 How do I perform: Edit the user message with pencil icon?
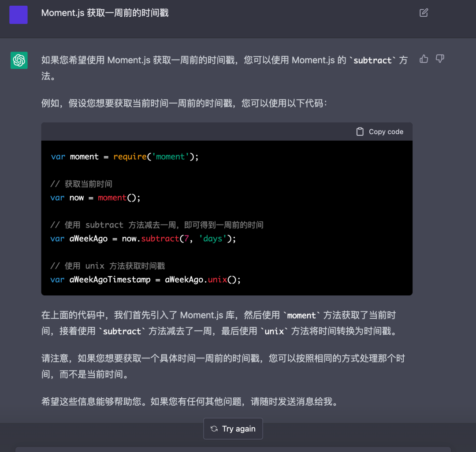click(424, 13)
